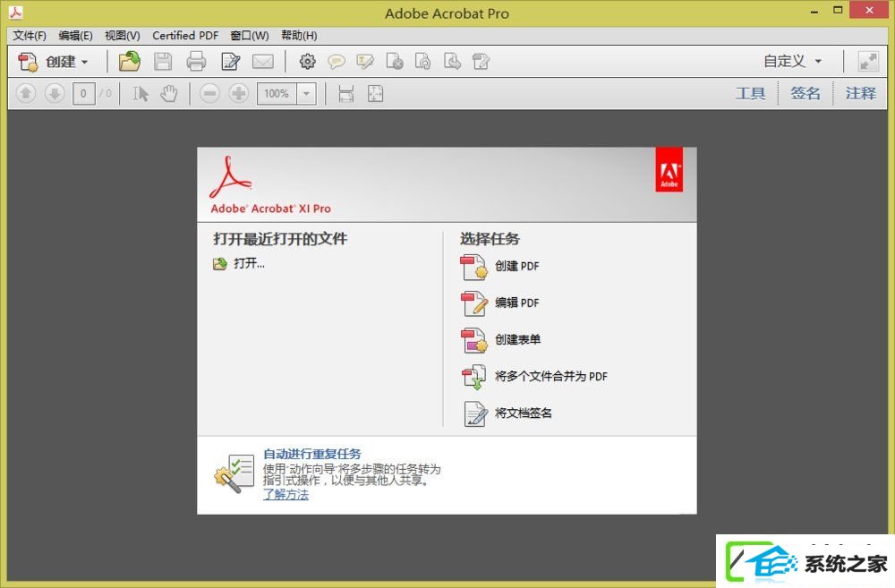Click the fit width scrolling icon

tap(345, 93)
